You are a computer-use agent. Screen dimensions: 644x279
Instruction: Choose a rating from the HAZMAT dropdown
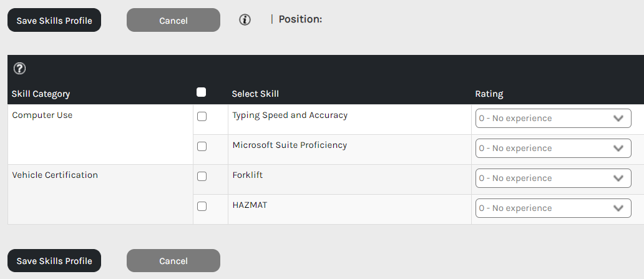tap(553, 208)
